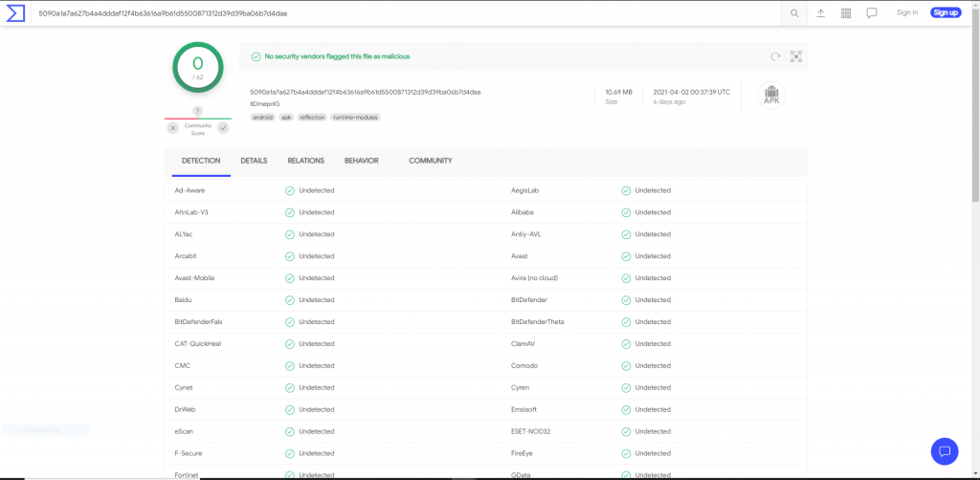Click FireEye undetected check icon

[x=626, y=453]
